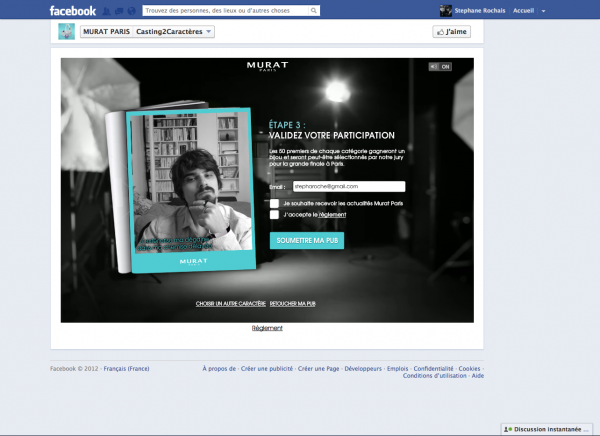Screen dimensions: 600x436
Task: Click the chat online status icon
Action: point(507,428)
